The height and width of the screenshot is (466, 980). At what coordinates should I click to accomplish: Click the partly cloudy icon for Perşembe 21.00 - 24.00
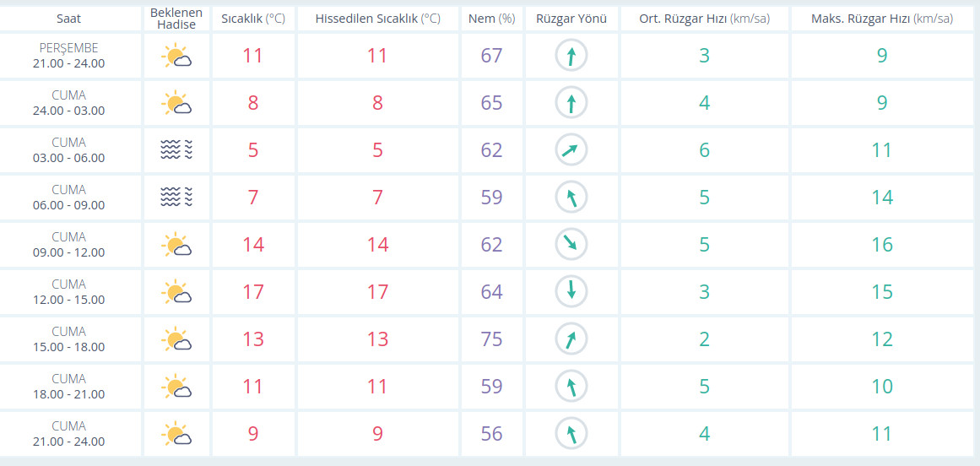(x=176, y=57)
